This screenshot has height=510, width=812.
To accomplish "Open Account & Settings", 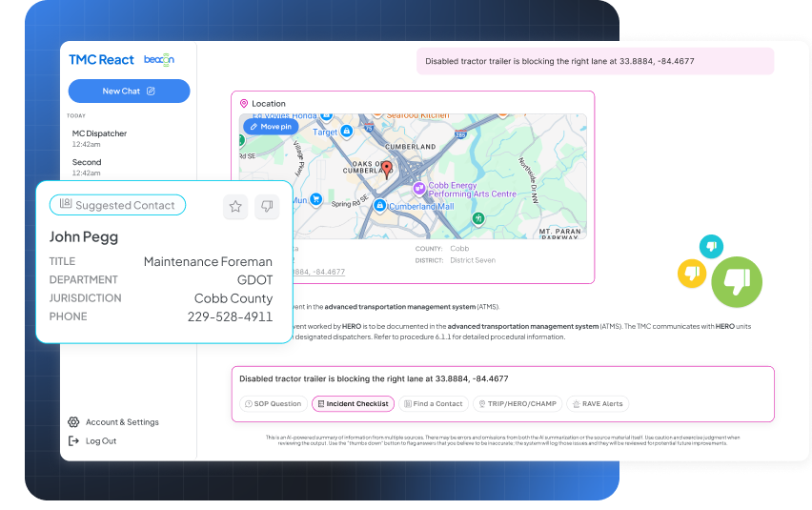I will tap(113, 422).
